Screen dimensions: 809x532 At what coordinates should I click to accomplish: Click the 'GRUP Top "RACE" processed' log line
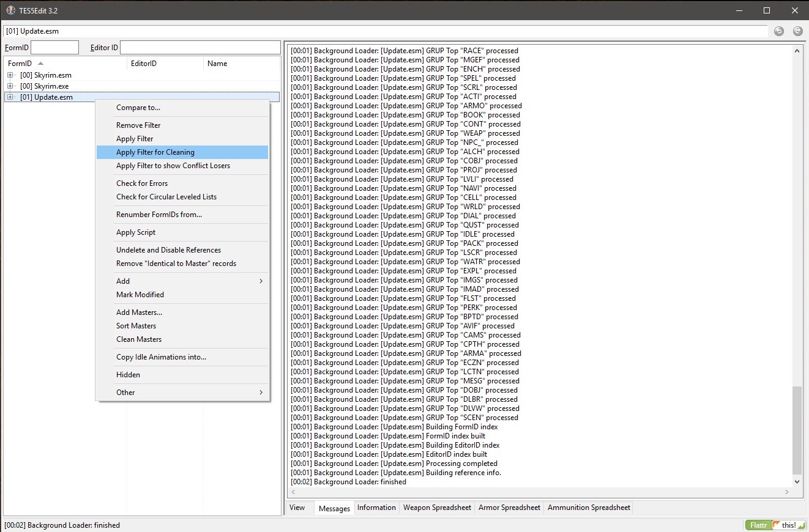[x=404, y=51]
